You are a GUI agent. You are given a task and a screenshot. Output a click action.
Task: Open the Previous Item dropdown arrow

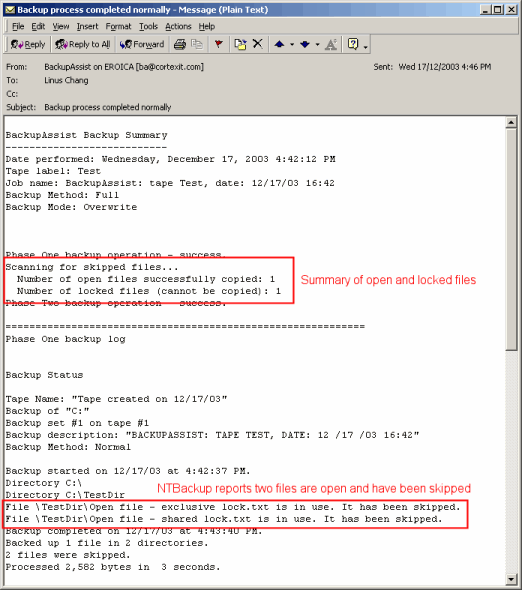click(x=292, y=44)
